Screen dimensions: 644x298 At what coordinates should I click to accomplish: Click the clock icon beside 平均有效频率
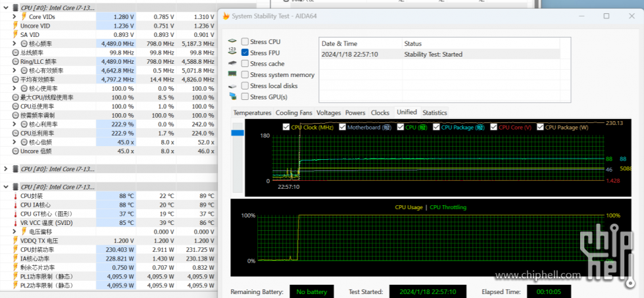pyautogui.click(x=16, y=80)
